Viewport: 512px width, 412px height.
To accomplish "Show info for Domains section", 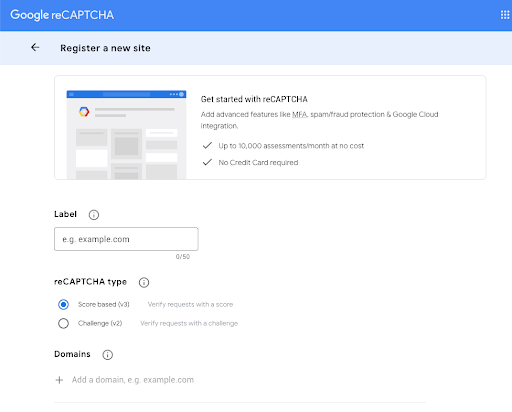I will pos(107,355).
